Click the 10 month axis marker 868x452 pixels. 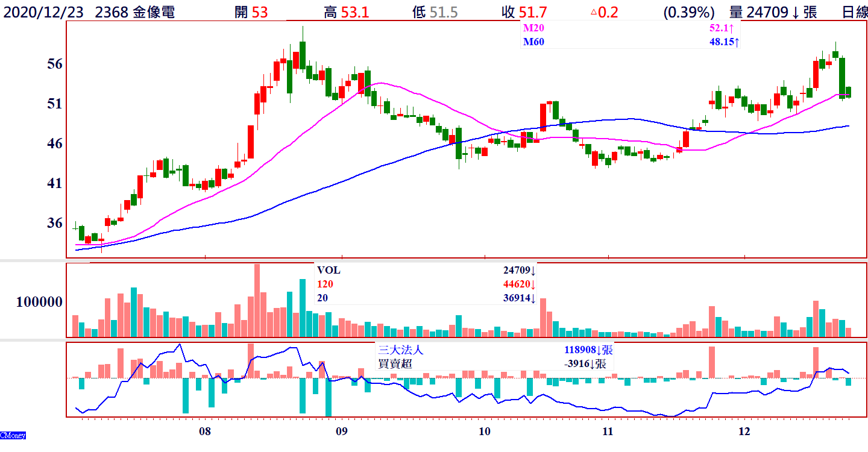[484, 432]
